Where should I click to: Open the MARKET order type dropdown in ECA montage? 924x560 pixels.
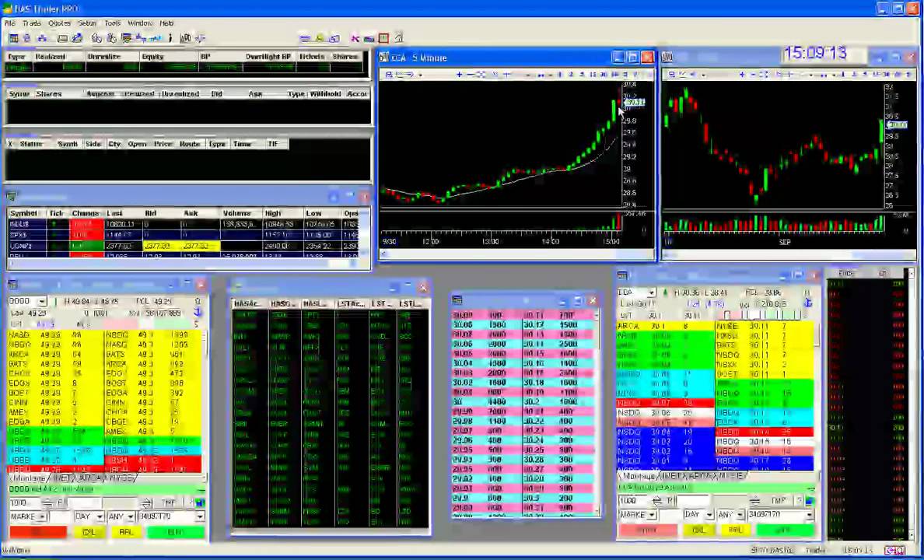[x=652, y=515]
